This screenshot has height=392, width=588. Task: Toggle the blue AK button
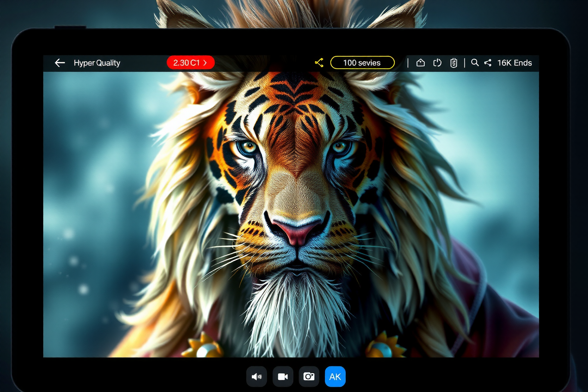[x=335, y=377]
